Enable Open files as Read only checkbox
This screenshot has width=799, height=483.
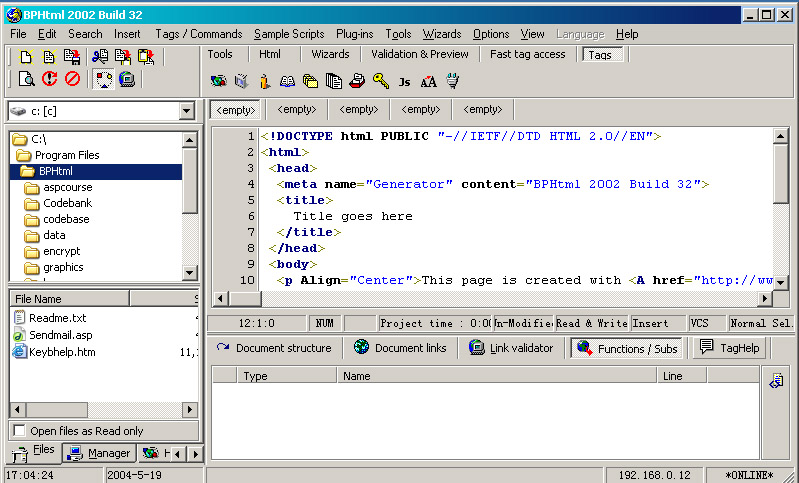(x=19, y=431)
